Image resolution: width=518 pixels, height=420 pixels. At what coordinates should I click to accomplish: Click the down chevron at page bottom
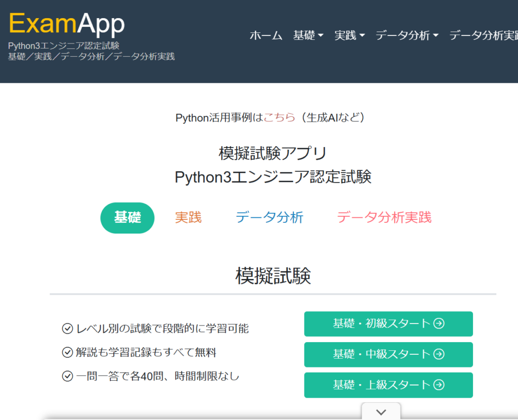point(381,411)
